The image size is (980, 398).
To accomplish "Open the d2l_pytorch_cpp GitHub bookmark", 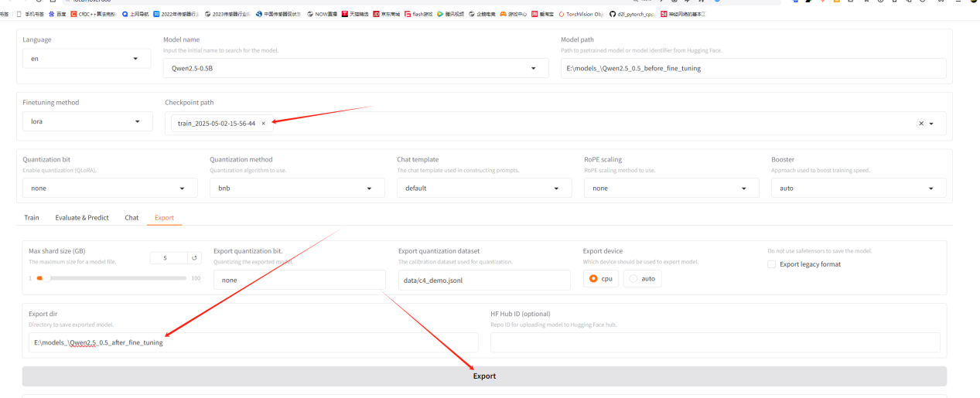I will [632, 14].
